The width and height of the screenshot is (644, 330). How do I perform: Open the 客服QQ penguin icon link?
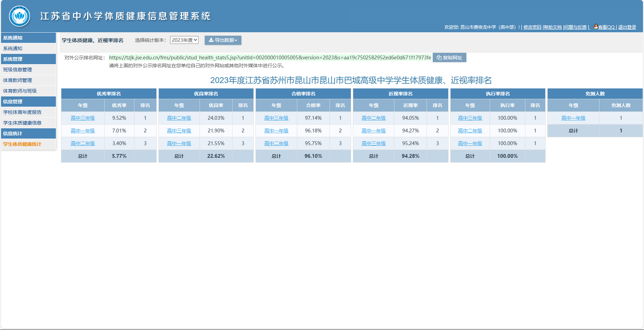click(x=596, y=26)
